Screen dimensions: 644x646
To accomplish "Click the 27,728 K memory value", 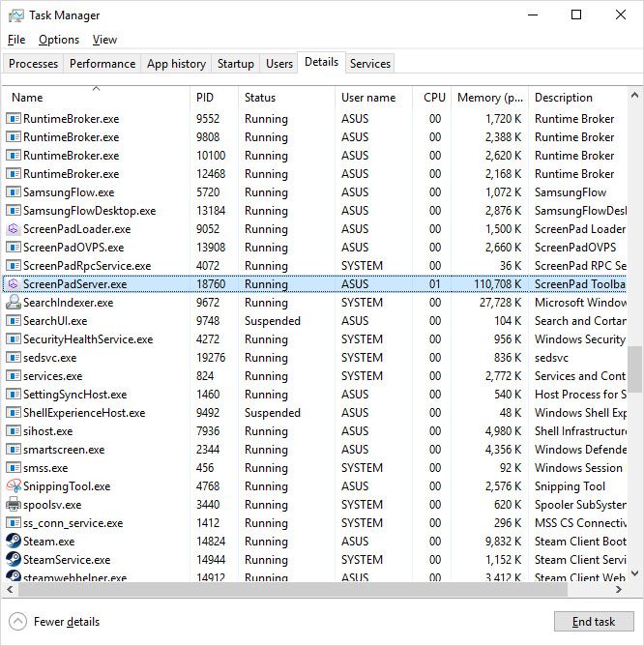I will 500,303.
